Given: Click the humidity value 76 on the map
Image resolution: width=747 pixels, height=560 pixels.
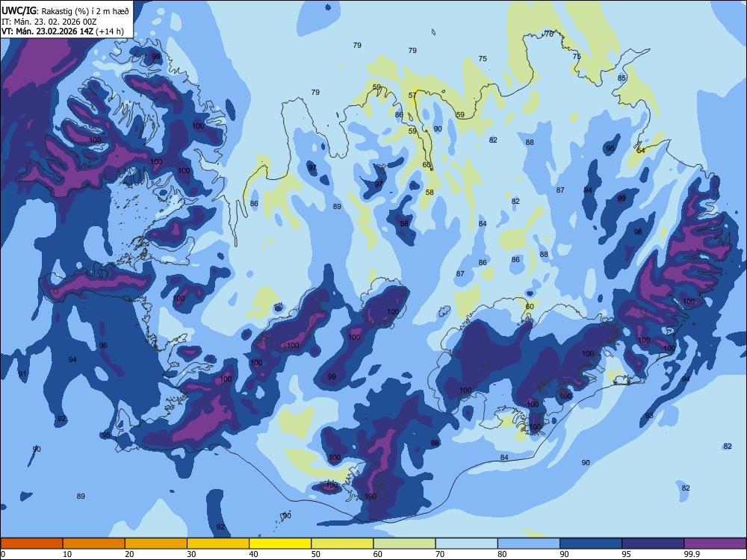Looking at the screenshot, I should click(549, 34).
